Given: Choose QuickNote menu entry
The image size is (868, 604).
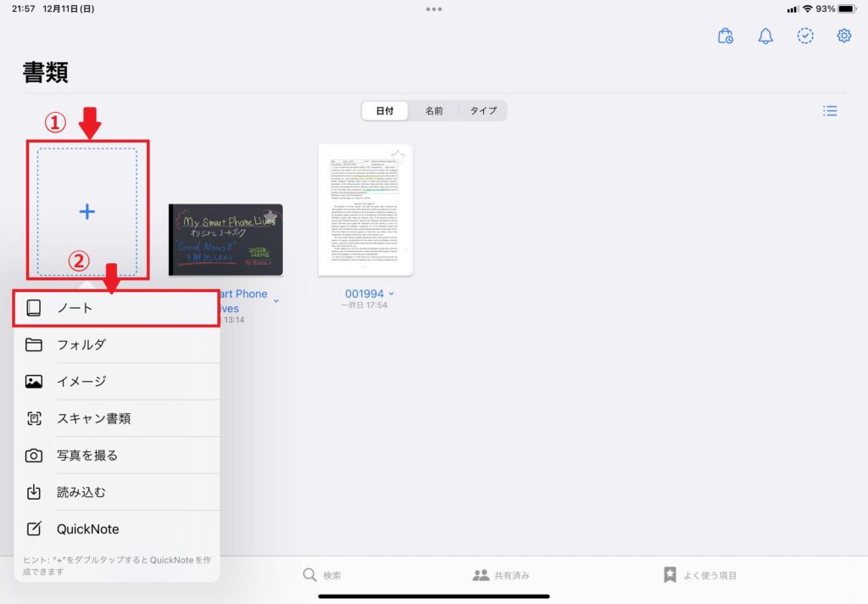Looking at the screenshot, I should pyautogui.click(x=116, y=529).
